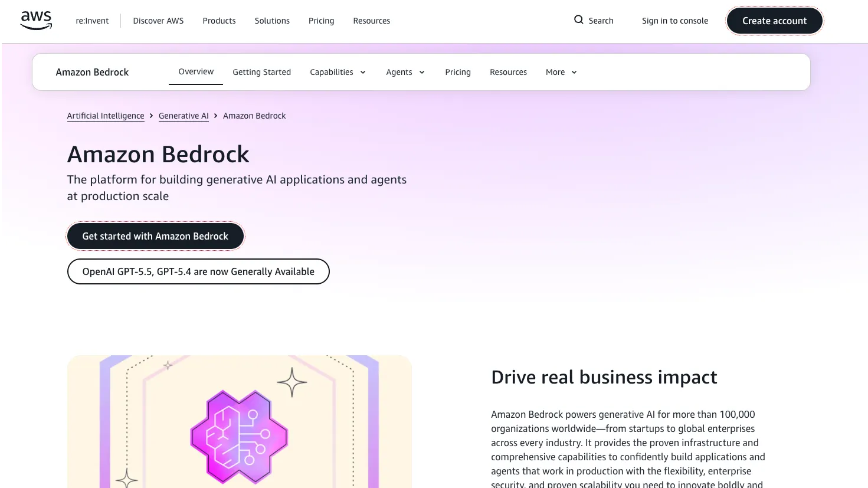Screen dimensions: 868x488
Task: Open the Solutions menu
Action: click(272, 21)
